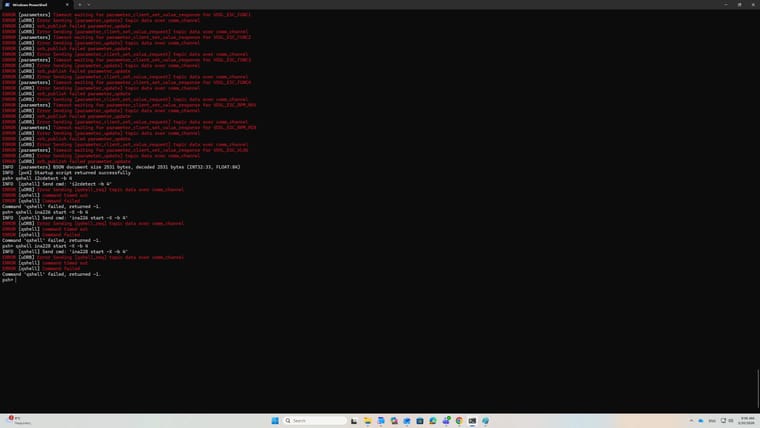
Task: Open a new terminal tab
Action: pos(80,4)
